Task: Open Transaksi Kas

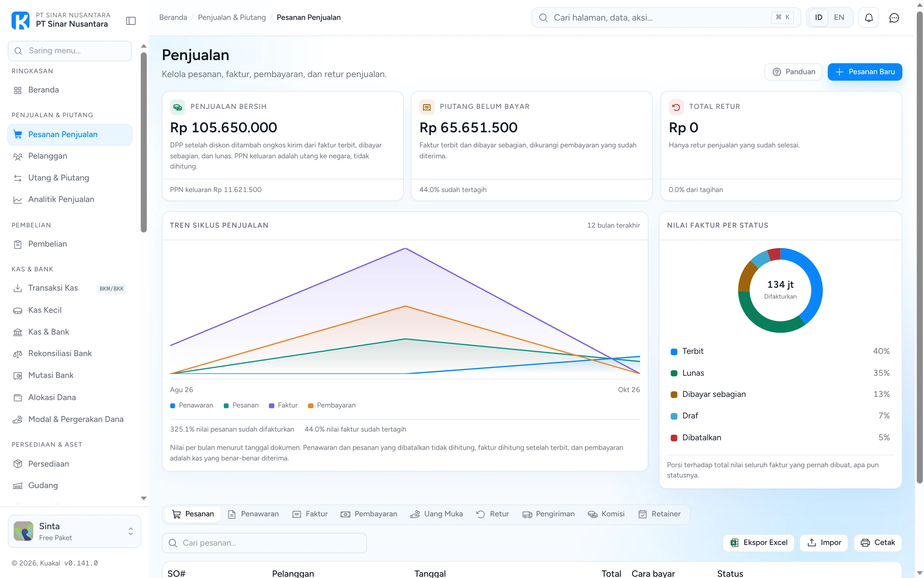Action: coord(70,288)
